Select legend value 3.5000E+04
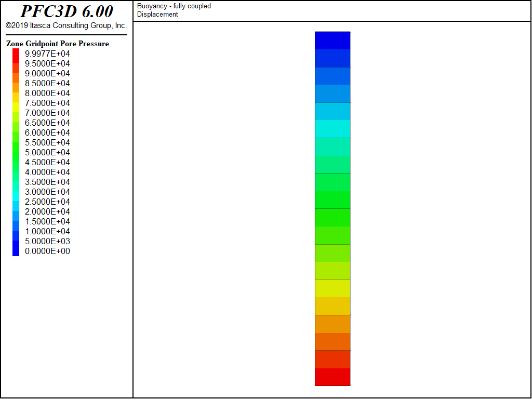532x399 pixels. (x=47, y=181)
